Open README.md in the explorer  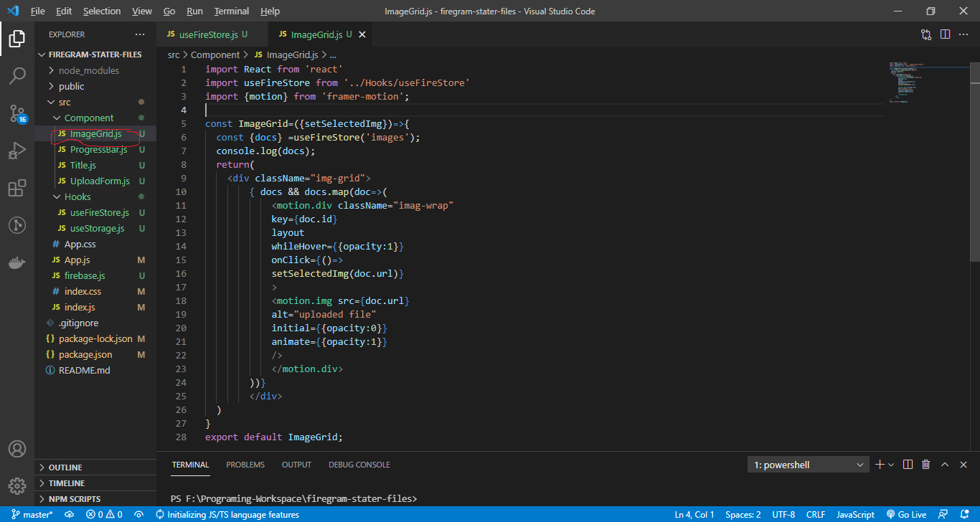(84, 370)
